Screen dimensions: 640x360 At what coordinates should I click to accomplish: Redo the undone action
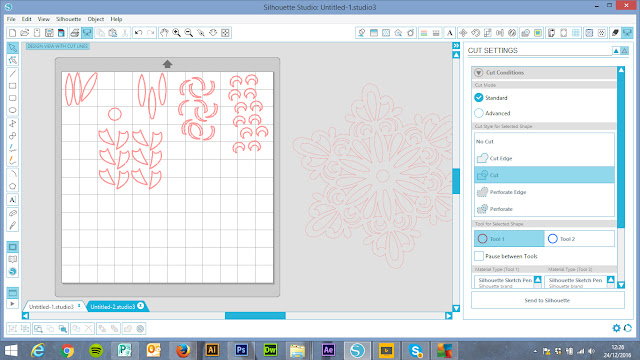click(x=151, y=33)
